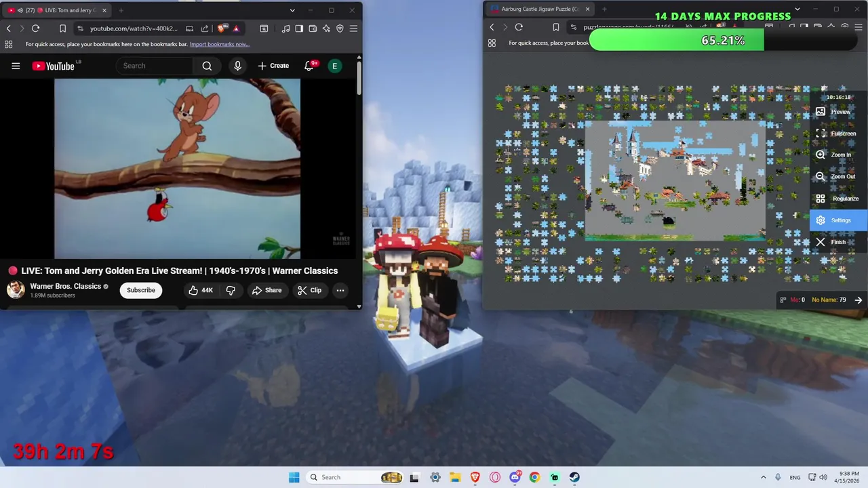Open more actions under the video
The height and width of the screenshot is (488, 868).
[340, 290]
